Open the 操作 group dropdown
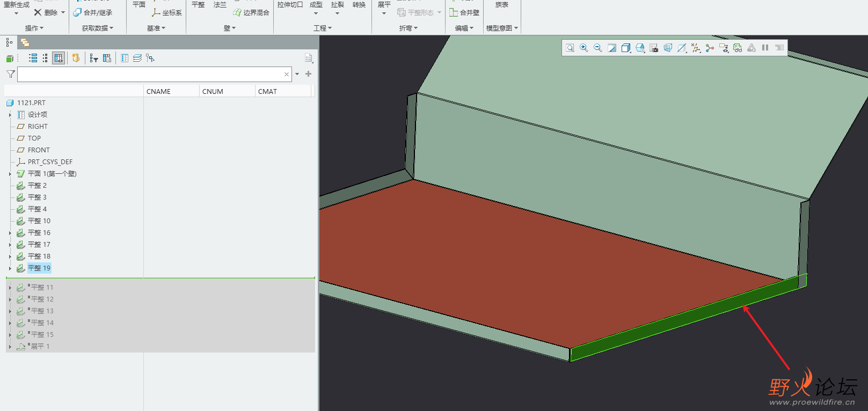Image resolution: width=868 pixels, height=411 pixels. point(34,28)
